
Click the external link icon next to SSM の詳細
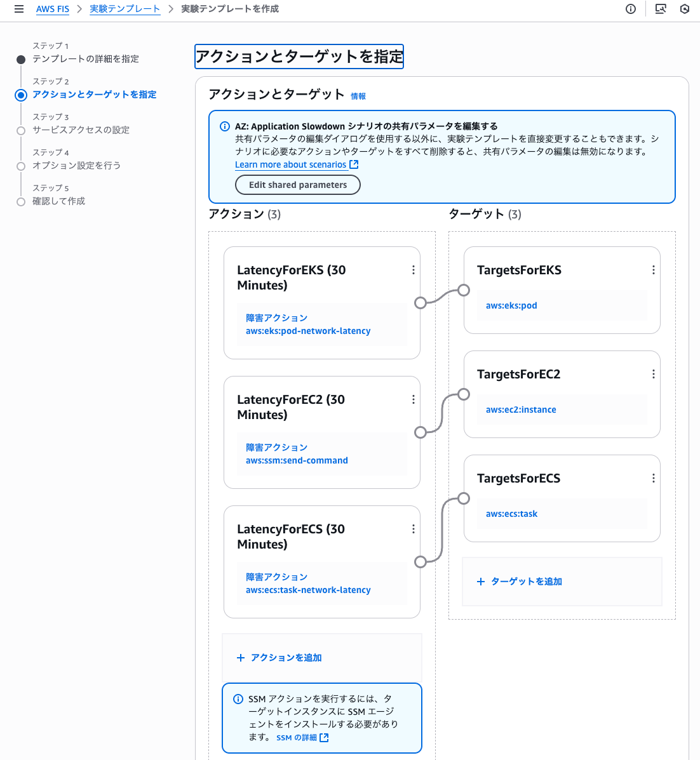click(325, 738)
